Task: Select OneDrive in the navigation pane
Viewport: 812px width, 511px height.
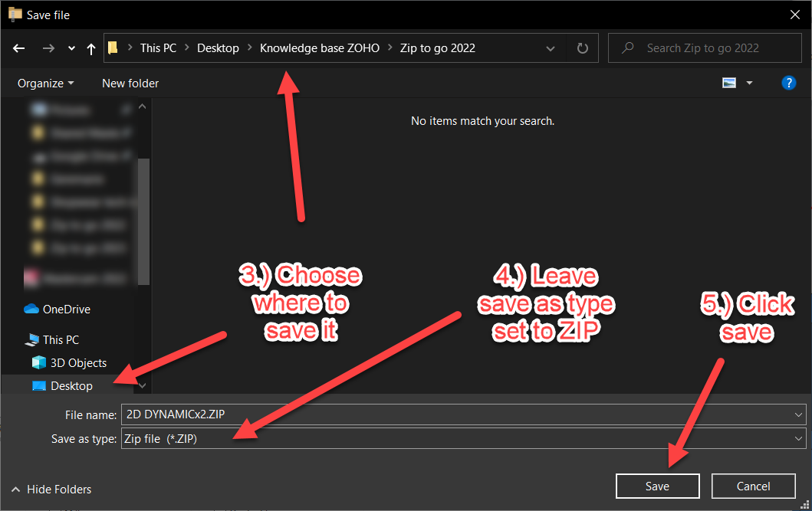Action: point(66,310)
